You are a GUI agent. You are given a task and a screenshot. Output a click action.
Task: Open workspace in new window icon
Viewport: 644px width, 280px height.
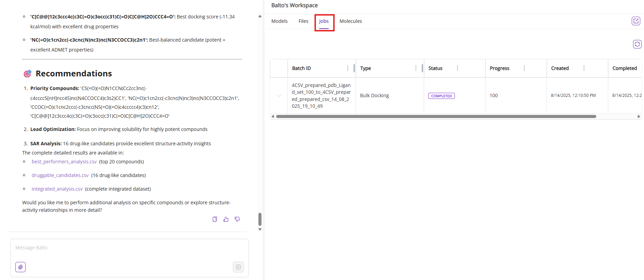coord(635,21)
